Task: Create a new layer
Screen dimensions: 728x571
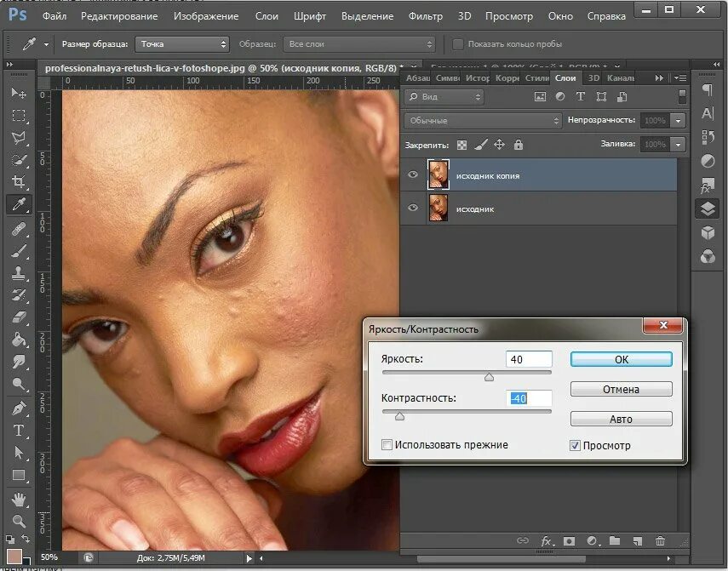Action: click(x=638, y=541)
